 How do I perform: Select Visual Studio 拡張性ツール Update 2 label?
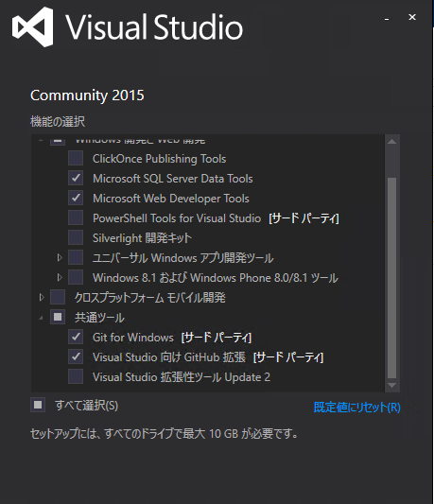point(182,377)
